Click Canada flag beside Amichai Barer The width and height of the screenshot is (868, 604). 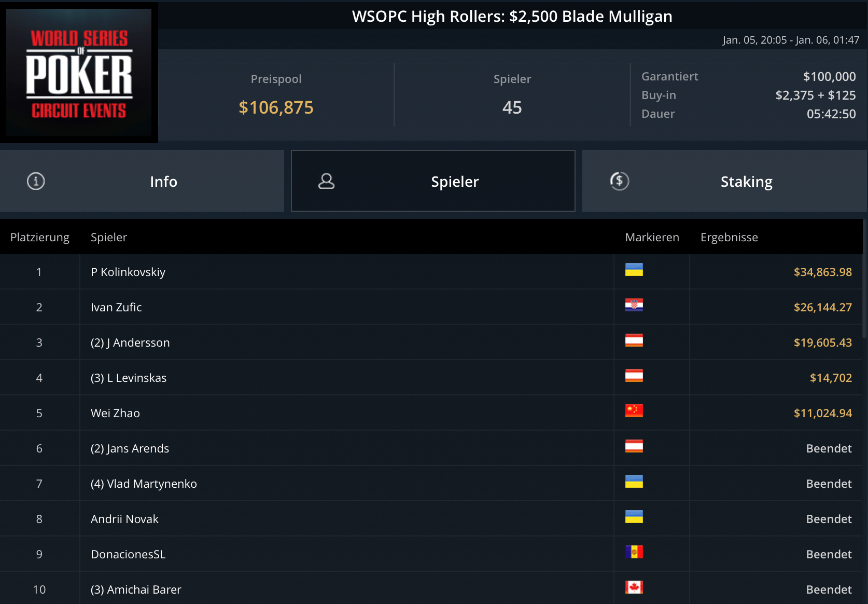pos(634,587)
